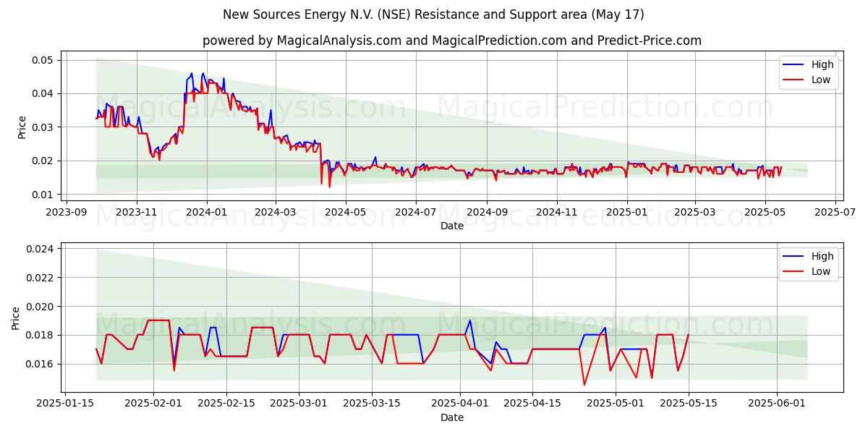Click the 2025-05-15 bottom x-axis tick label
Viewport: 868px width, 434px height.
coord(689,403)
